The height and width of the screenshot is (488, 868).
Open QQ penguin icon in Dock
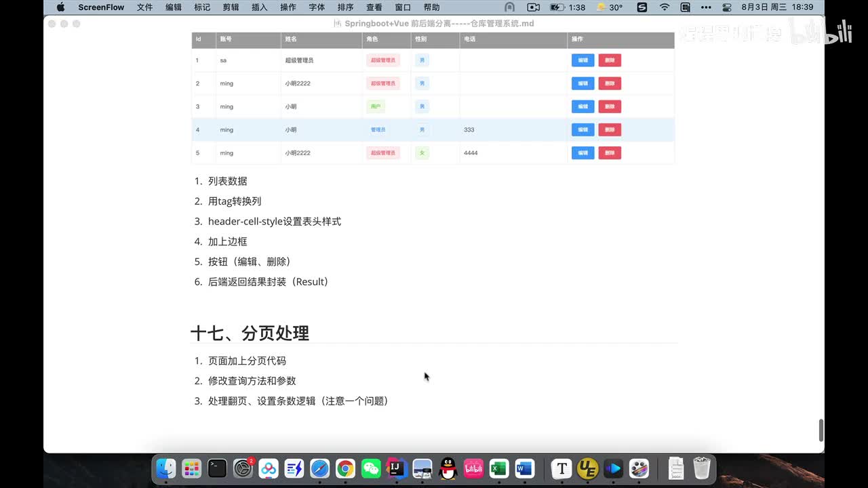(x=448, y=468)
